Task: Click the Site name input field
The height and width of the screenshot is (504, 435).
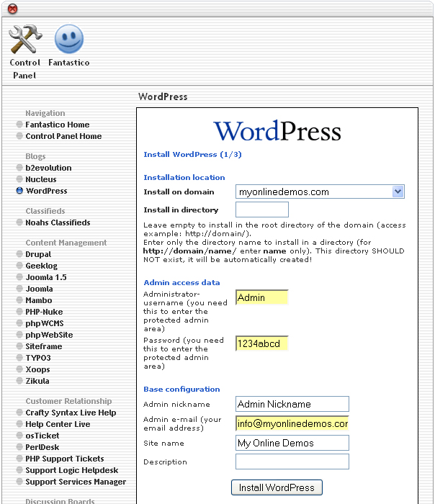Action: pyautogui.click(x=292, y=443)
